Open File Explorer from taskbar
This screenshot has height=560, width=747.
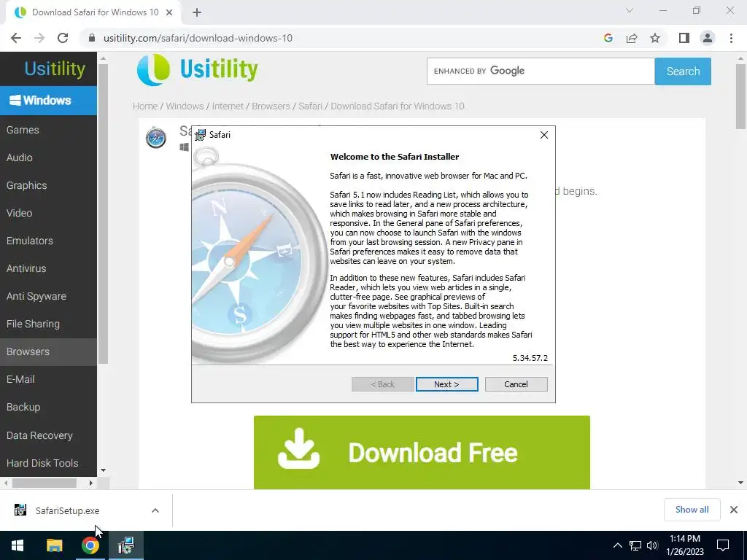(54, 545)
